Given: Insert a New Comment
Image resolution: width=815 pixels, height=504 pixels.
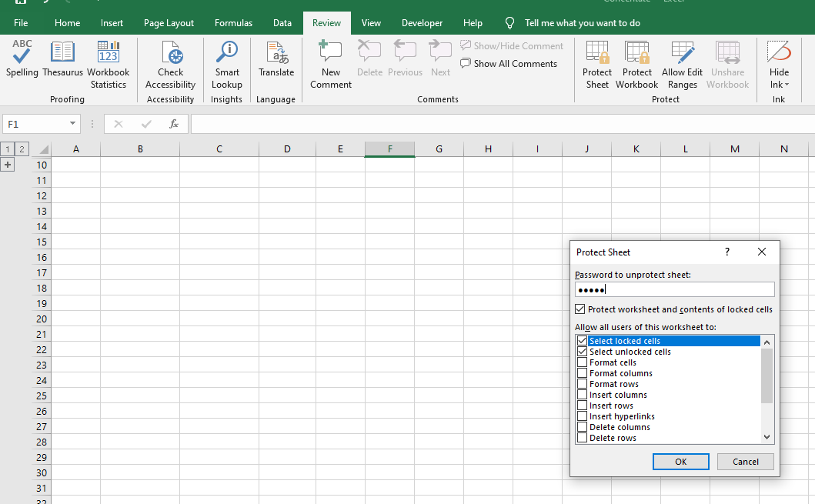Looking at the screenshot, I should (x=331, y=64).
